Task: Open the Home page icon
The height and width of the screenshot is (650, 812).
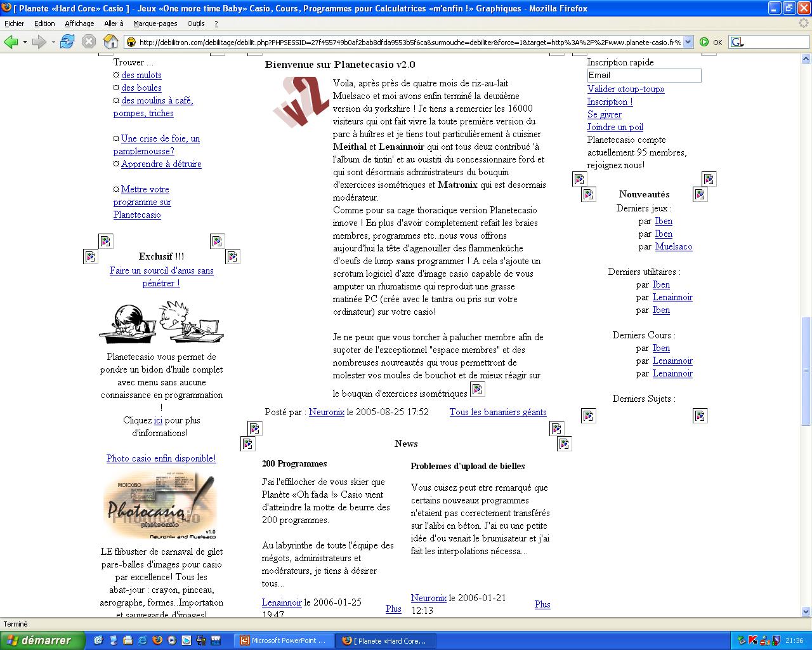Action: 110,42
